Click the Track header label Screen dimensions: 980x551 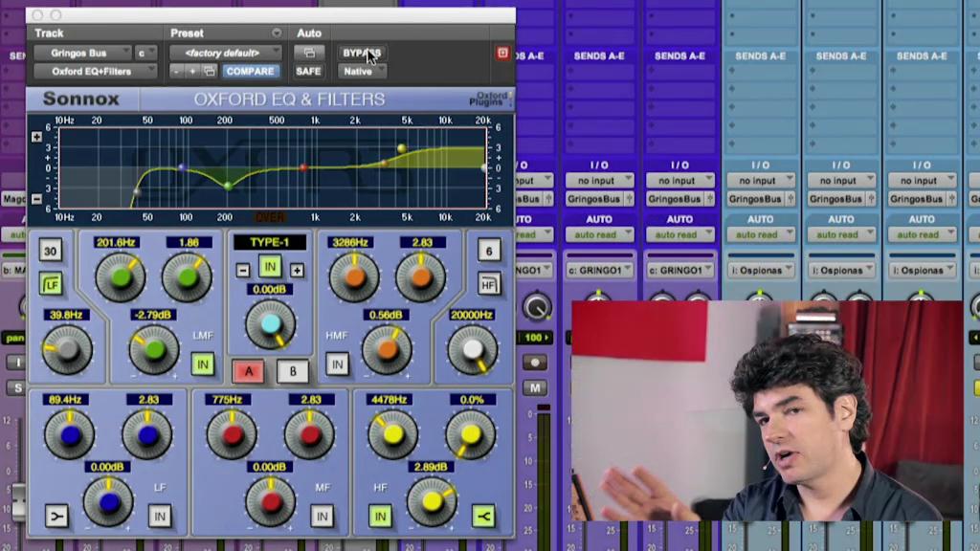pos(49,33)
